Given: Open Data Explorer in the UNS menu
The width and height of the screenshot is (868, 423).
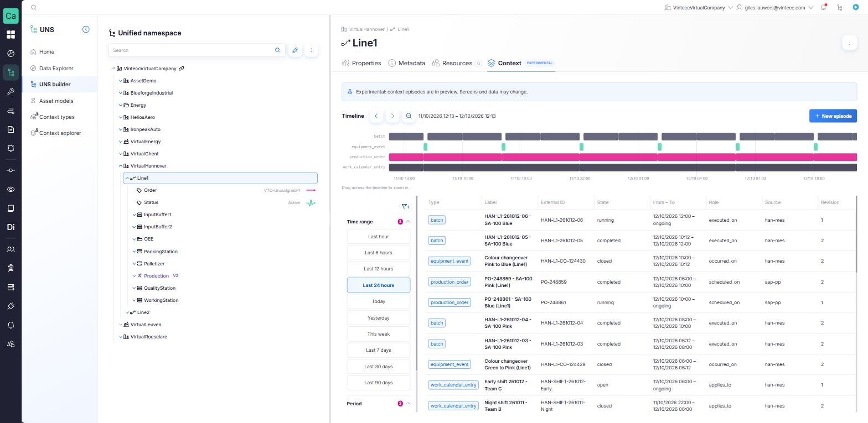Looking at the screenshot, I should (x=56, y=68).
